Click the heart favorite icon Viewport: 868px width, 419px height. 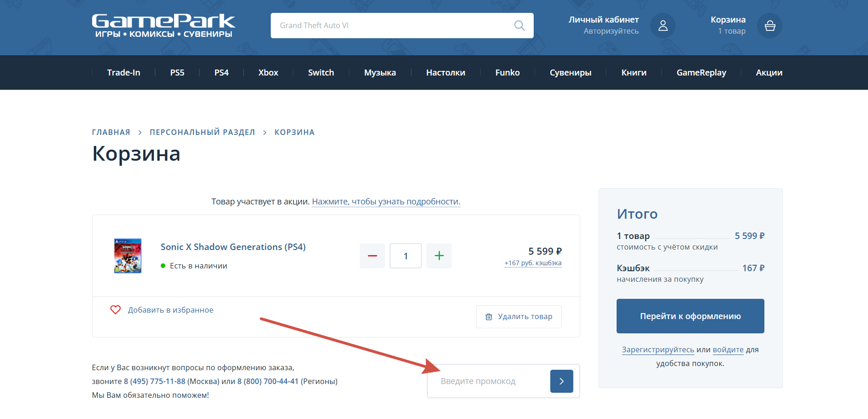(x=116, y=310)
